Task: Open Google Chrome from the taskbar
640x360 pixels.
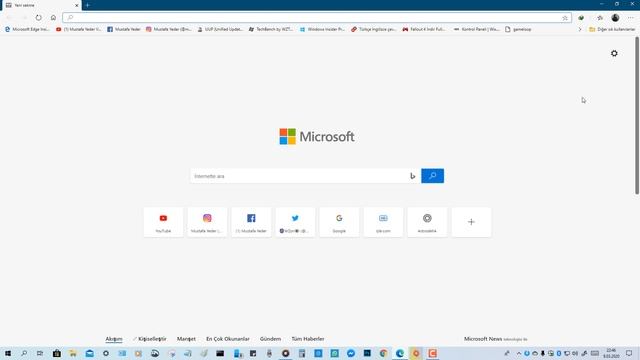Action: point(383,353)
